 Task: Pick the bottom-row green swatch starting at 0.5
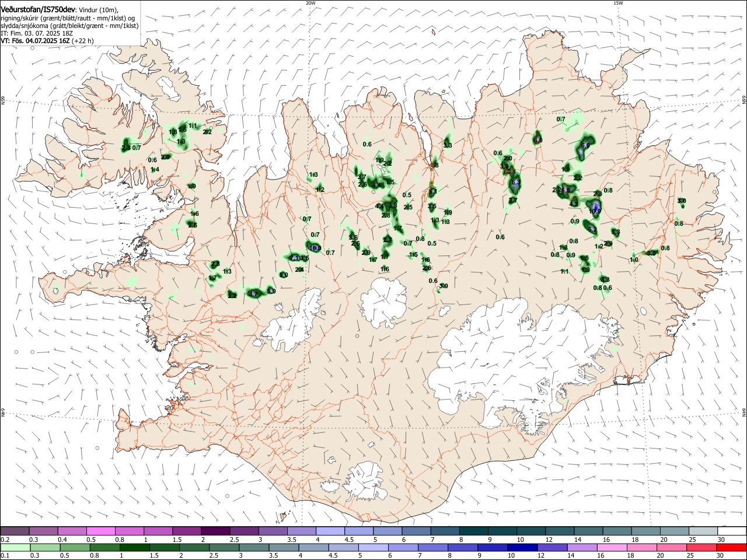75,547
